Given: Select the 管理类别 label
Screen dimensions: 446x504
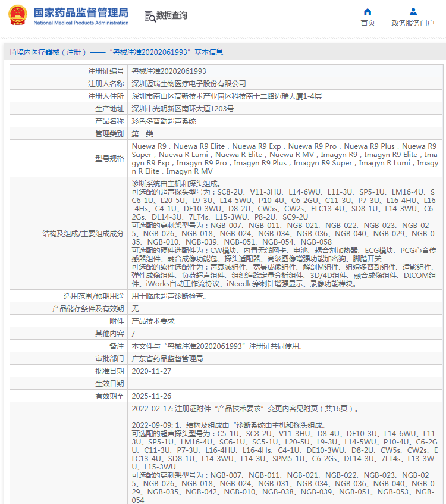Looking at the screenshot, I should coord(109,134).
